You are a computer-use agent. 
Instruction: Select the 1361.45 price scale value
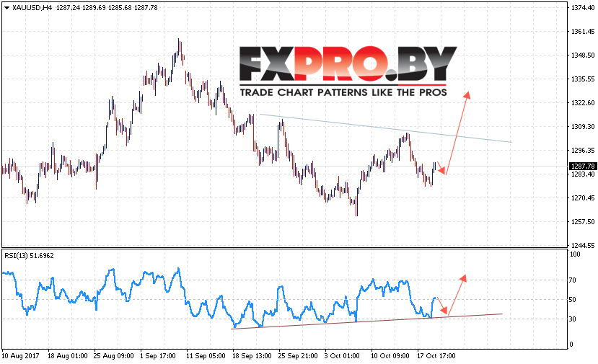coord(583,31)
